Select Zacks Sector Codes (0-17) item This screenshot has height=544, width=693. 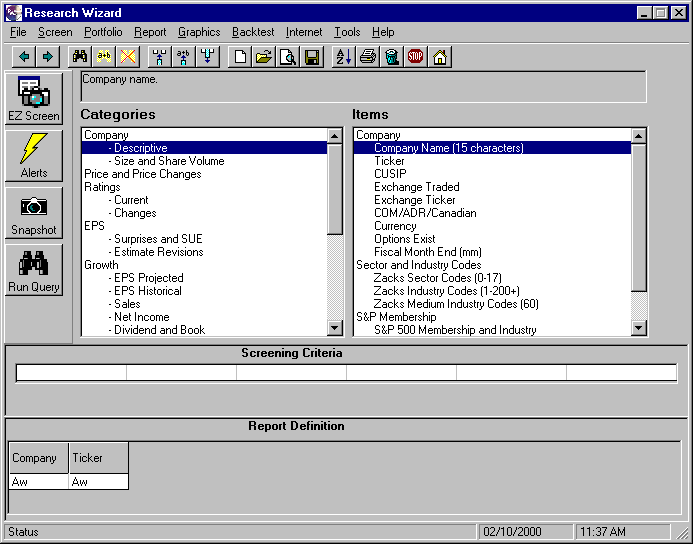pos(492,278)
